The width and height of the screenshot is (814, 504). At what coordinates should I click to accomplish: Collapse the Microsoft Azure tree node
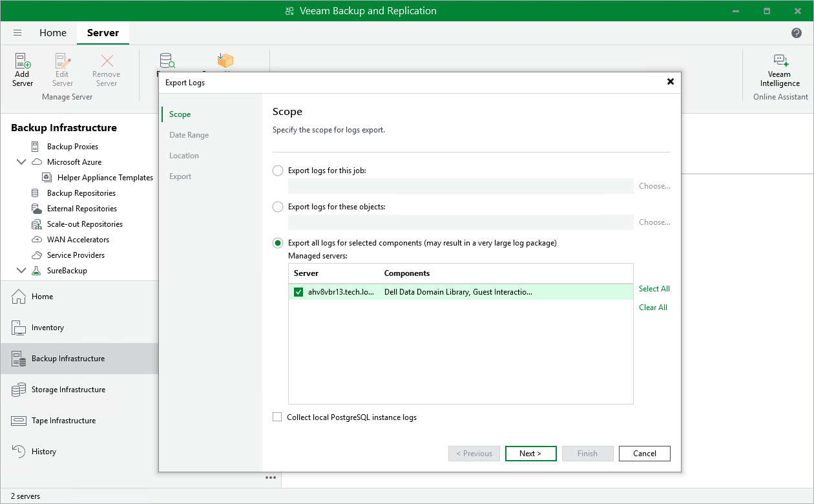(21, 162)
